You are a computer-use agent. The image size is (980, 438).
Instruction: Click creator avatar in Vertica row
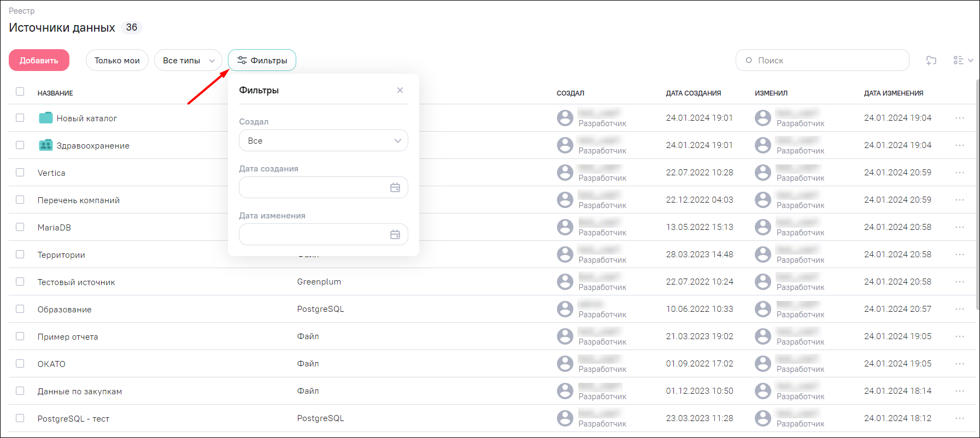(565, 173)
